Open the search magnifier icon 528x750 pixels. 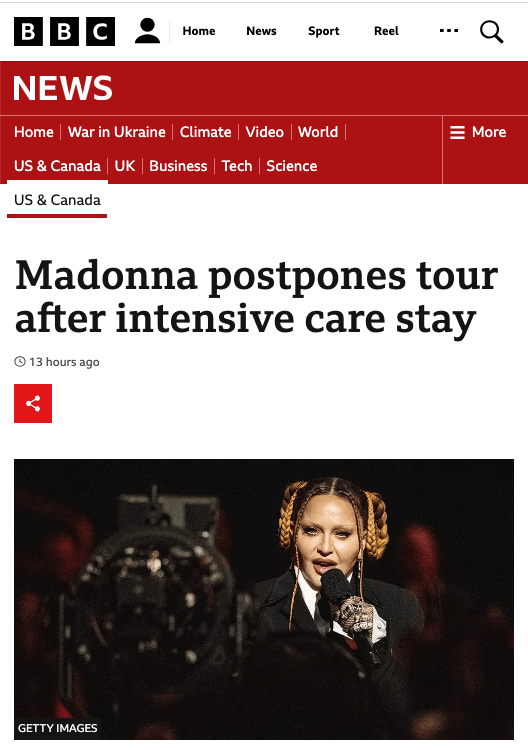pyautogui.click(x=492, y=32)
